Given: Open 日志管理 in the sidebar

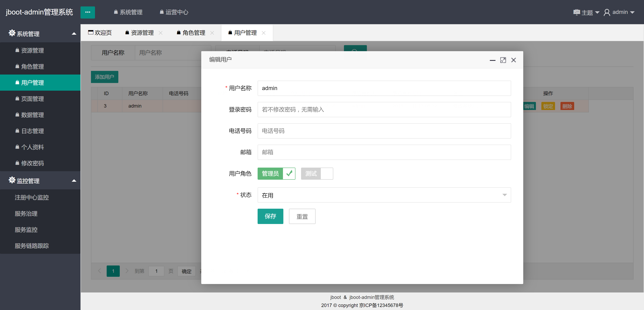Looking at the screenshot, I should [x=32, y=131].
